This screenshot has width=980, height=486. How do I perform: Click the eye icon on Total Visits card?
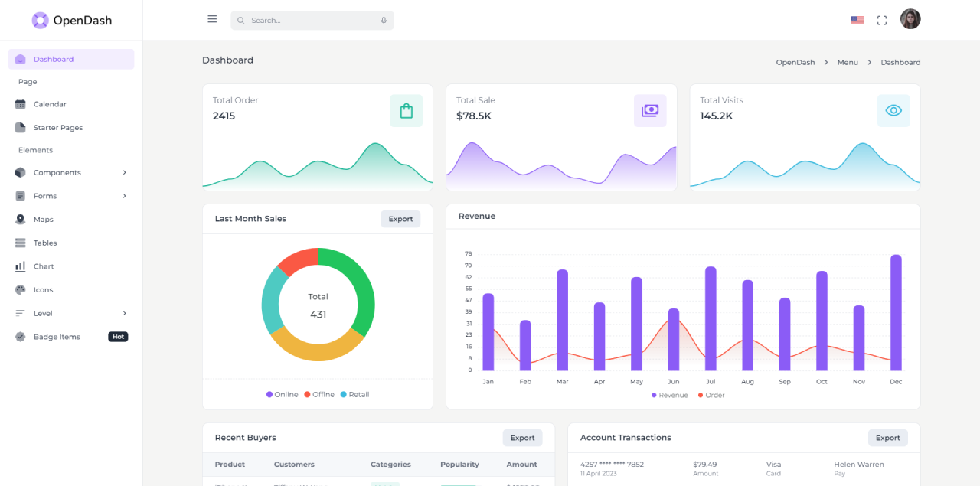(893, 110)
